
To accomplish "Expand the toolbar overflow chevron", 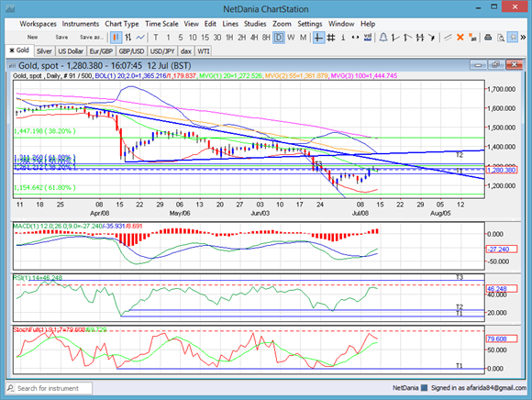I will (523, 38).
